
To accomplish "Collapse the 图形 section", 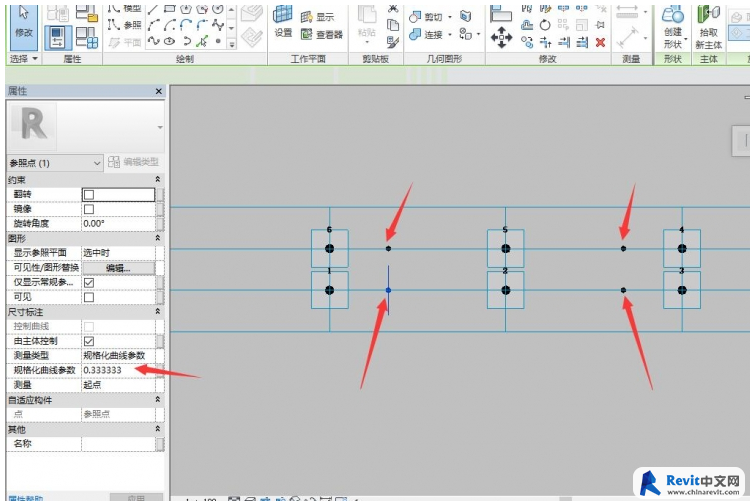I will pos(157,238).
